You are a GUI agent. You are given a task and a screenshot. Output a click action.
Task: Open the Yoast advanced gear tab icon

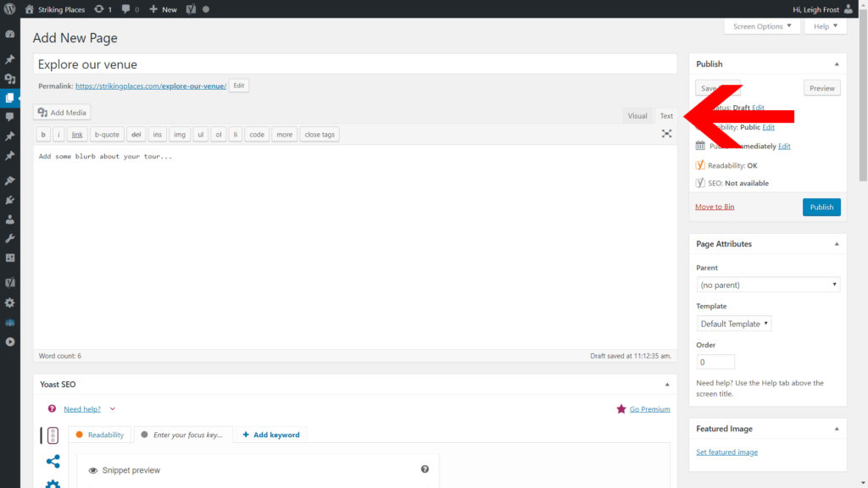pyautogui.click(x=53, y=484)
